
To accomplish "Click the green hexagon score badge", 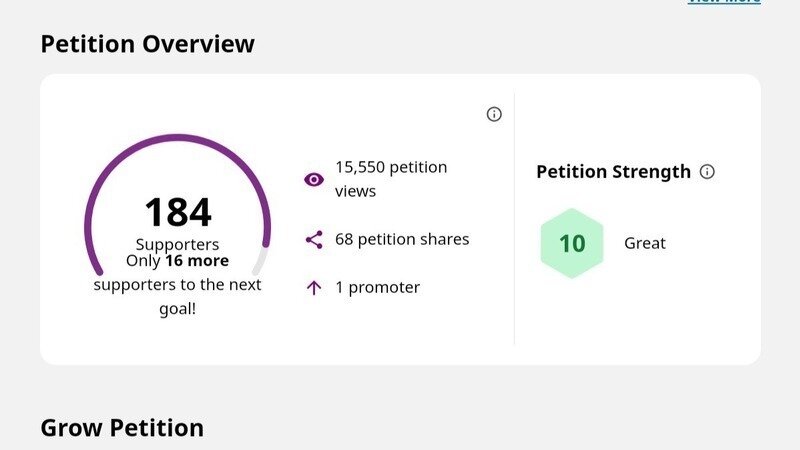I will click(x=572, y=243).
